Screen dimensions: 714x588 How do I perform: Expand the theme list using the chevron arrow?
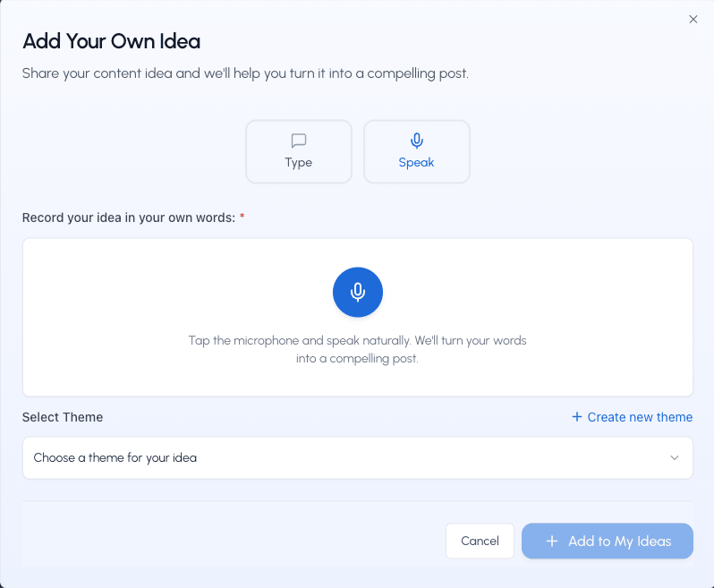675,457
